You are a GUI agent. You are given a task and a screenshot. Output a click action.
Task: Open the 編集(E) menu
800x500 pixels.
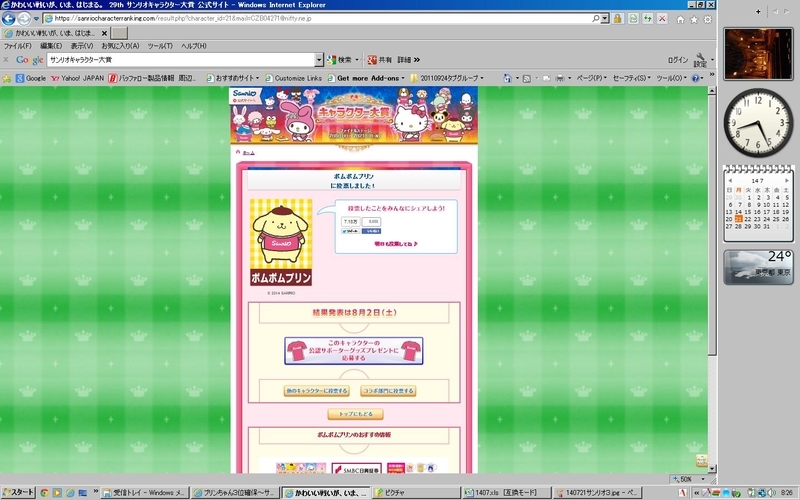click(51, 46)
